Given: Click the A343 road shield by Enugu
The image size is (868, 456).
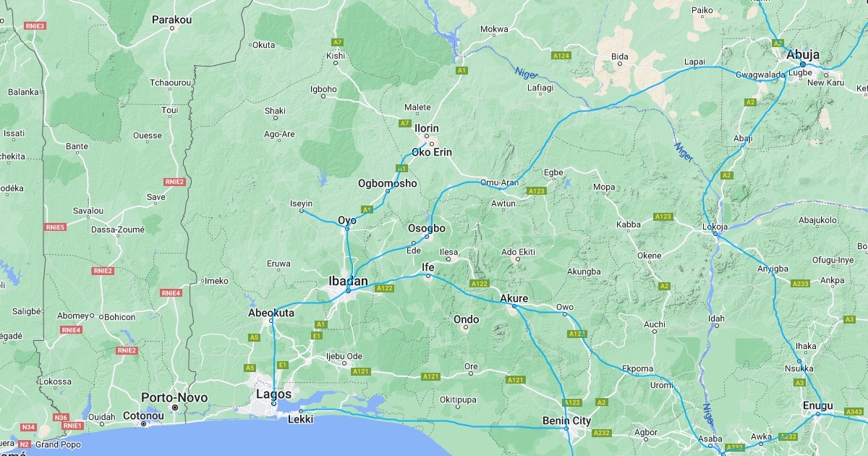Looking at the screenshot, I should [854, 412].
